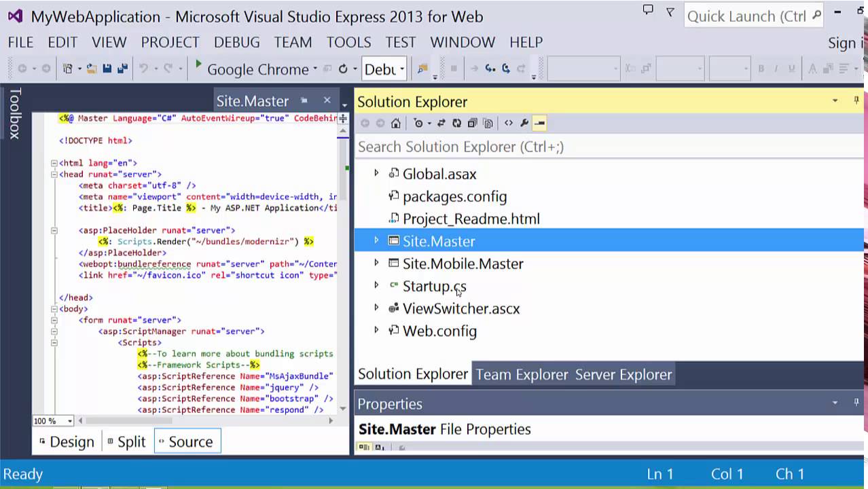
Task: Open the Toolbox side panel
Action: (x=14, y=113)
